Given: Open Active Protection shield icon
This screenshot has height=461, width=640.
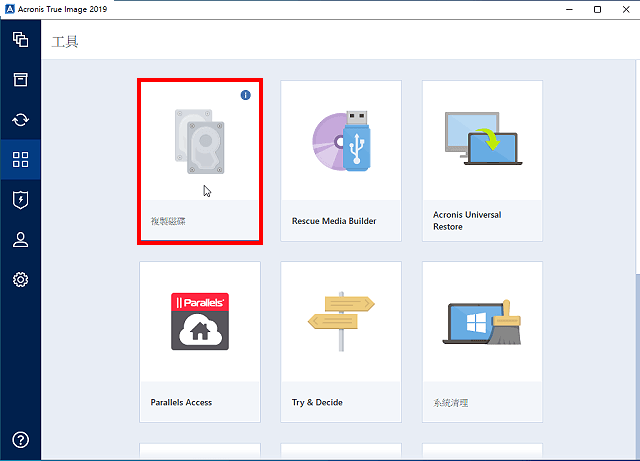Looking at the screenshot, I should point(20,199).
